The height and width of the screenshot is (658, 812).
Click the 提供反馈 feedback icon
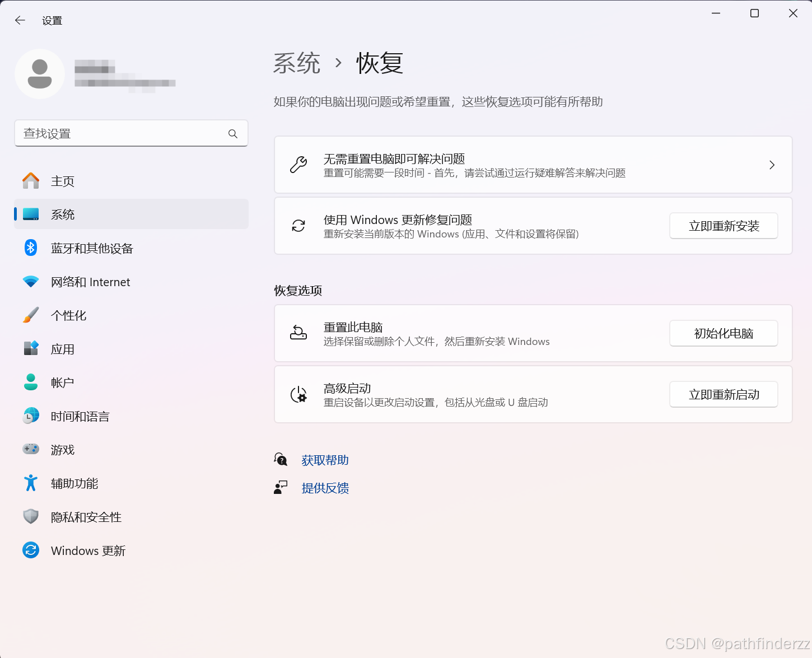[x=281, y=488]
